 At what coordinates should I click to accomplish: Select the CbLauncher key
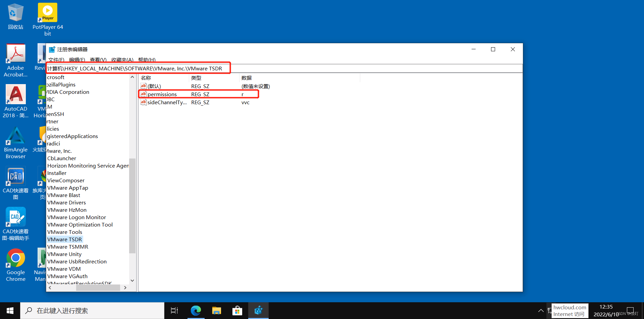coord(62,158)
